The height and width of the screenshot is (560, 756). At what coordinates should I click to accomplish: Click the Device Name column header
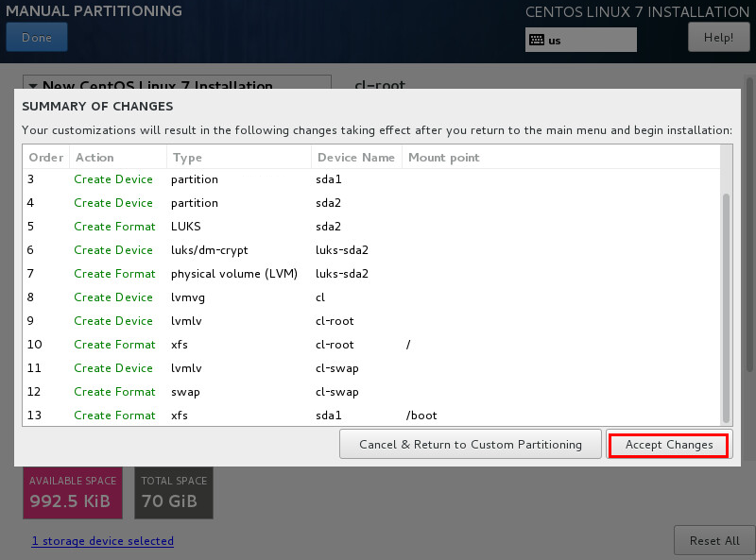click(x=355, y=158)
